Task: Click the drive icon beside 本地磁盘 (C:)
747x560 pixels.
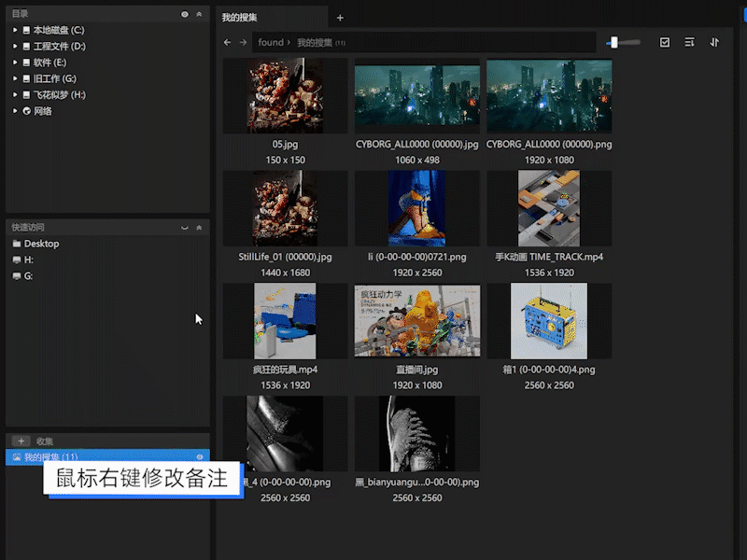Action: pyautogui.click(x=27, y=30)
